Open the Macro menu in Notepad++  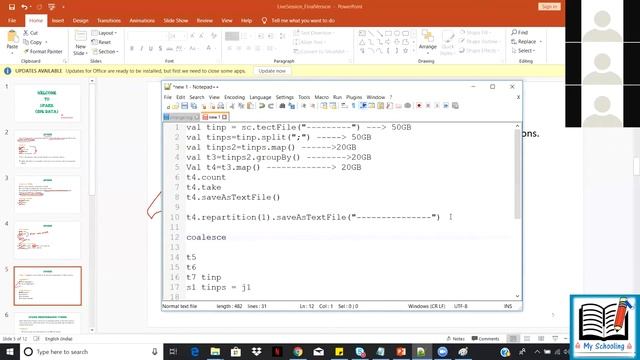tap(321, 97)
